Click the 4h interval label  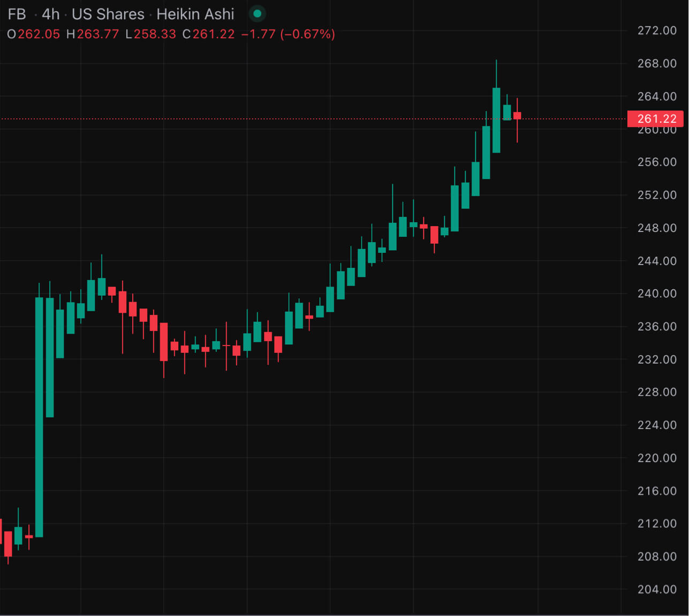coord(51,14)
